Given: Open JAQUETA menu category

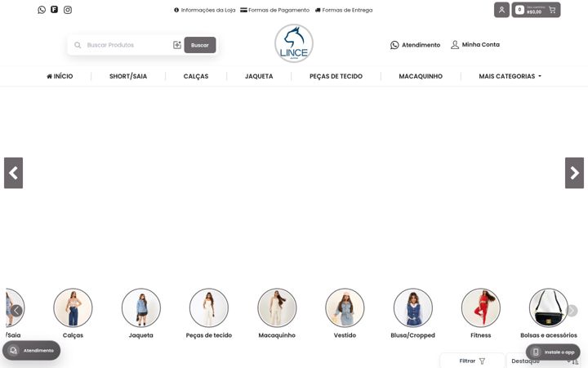Looking at the screenshot, I should [259, 76].
